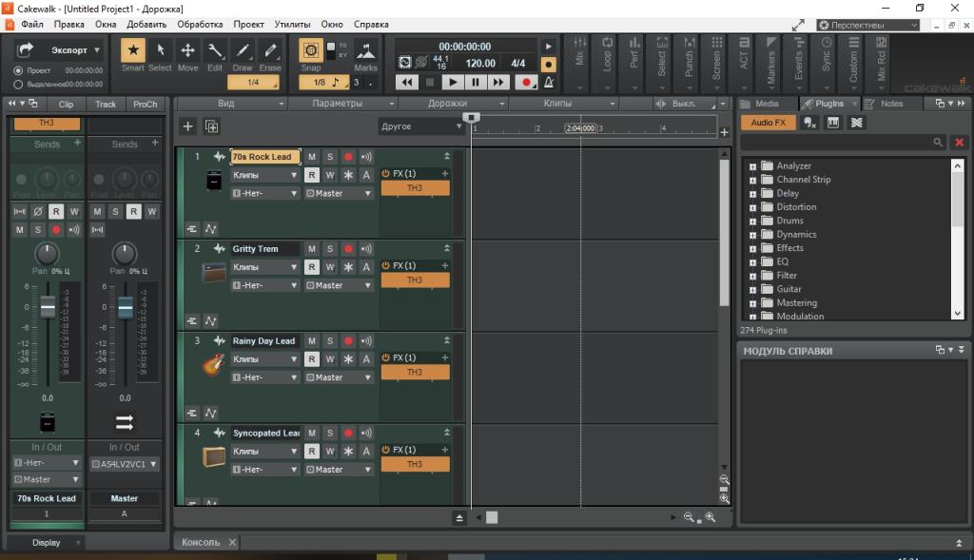This screenshot has height=560, width=974.
Task: Switch to the Media tab in the browser
Action: coord(768,104)
